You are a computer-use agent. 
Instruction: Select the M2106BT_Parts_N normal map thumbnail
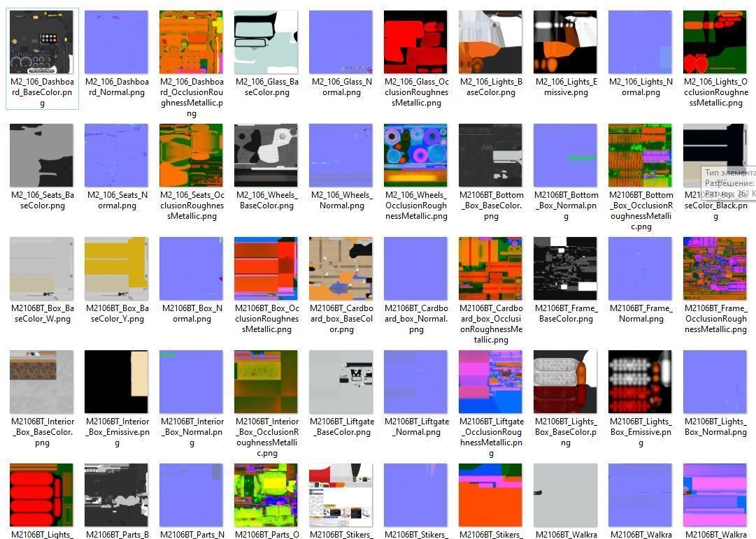pos(192,495)
